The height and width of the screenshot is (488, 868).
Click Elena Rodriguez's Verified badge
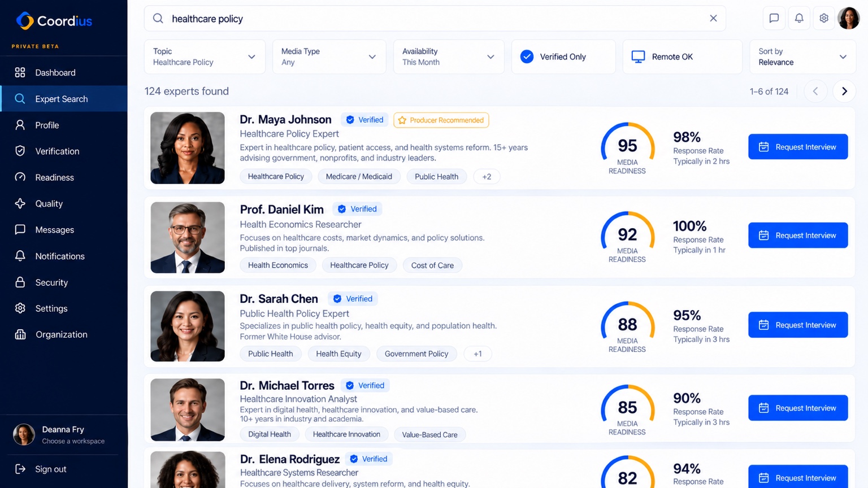point(368,459)
